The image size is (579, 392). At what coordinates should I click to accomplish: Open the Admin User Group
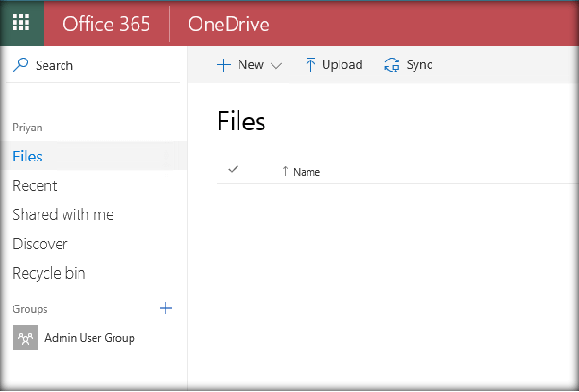pyautogui.click(x=89, y=338)
